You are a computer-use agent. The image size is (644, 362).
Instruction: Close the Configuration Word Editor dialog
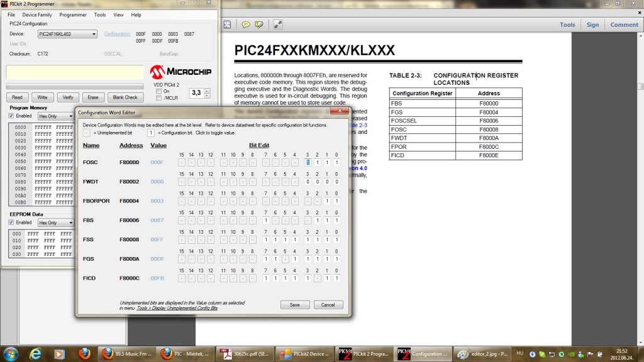[x=339, y=111]
